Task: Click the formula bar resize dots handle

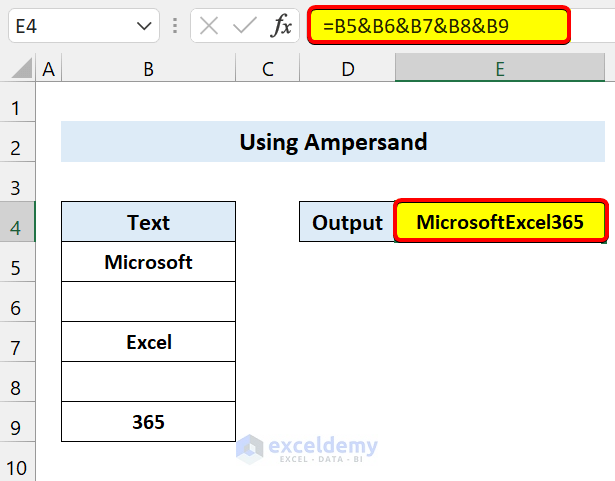Action: (175, 26)
